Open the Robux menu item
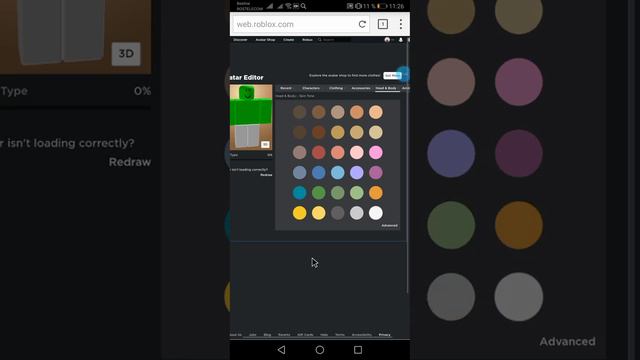 (307, 40)
